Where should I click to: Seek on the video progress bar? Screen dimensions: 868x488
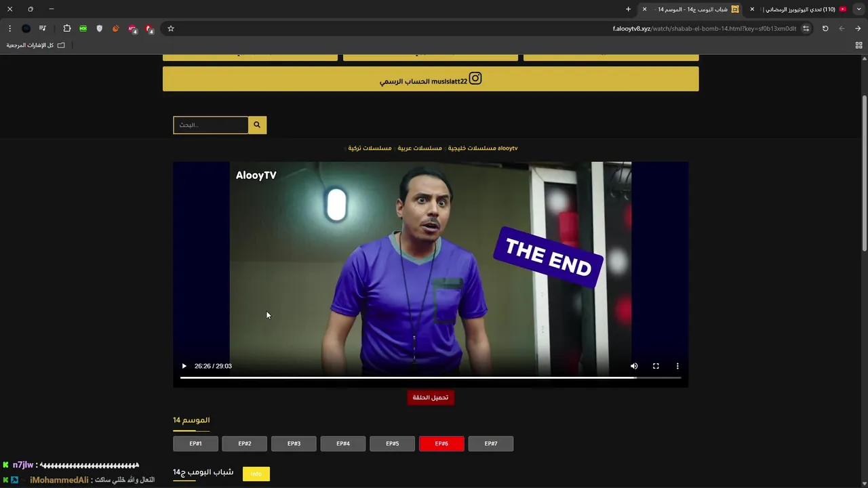coord(431,378)
